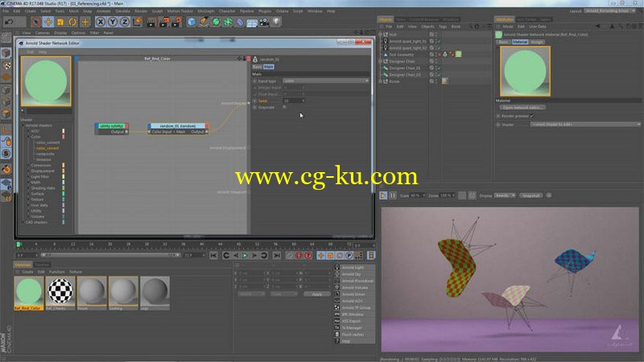Expand the Light filter shader category
Image resolution: width=644 pixels, height=362 pixels.
(x=28, y=176)
